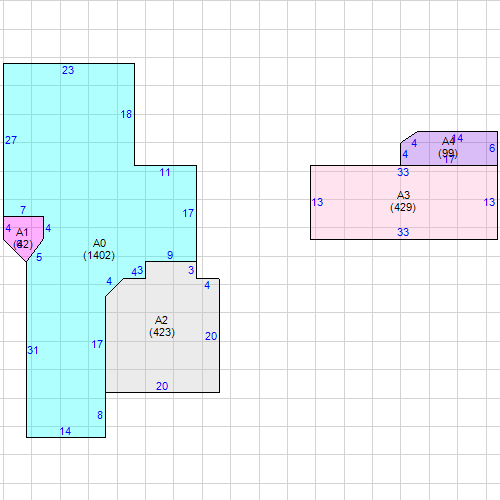Viewport: 500px width, 500px height.
Task: Click the 23 dimension on A0's top edge
Action: [68, 70]
